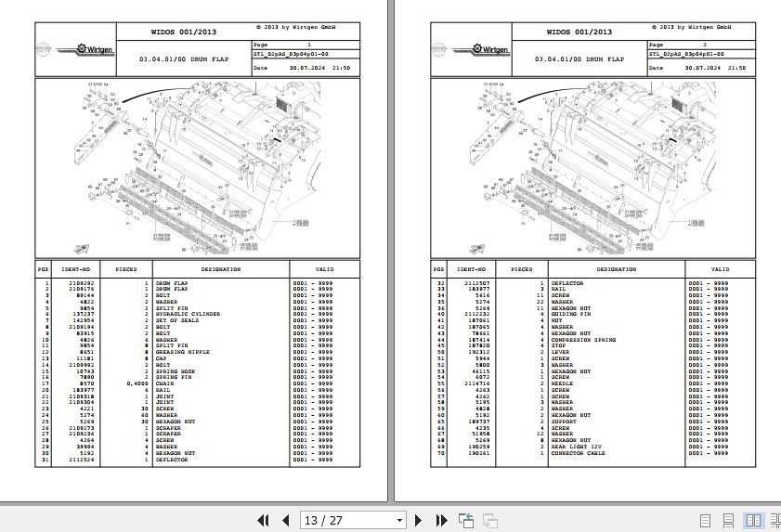
Task: Click the REAR LIGHT 12V designation
Action: (577, 447)
